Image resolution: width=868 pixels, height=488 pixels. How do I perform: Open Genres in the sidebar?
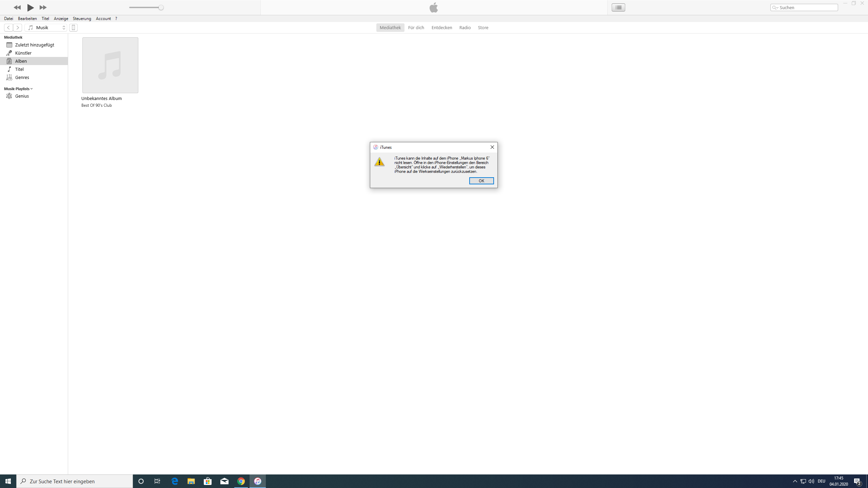point(22,77)
